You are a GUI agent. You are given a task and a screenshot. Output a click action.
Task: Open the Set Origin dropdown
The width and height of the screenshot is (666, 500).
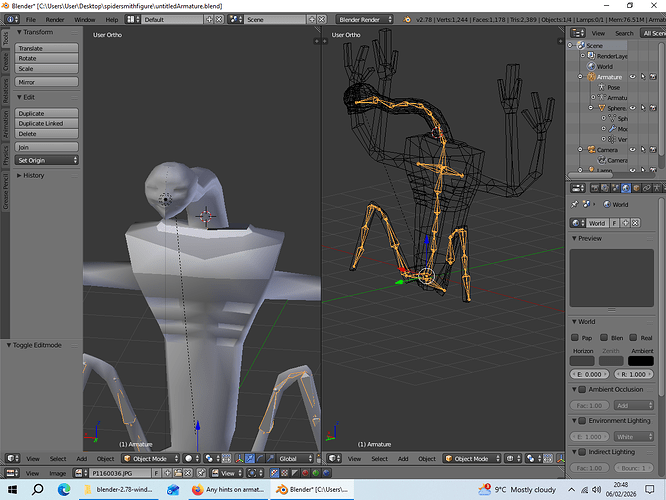(47, 160)
